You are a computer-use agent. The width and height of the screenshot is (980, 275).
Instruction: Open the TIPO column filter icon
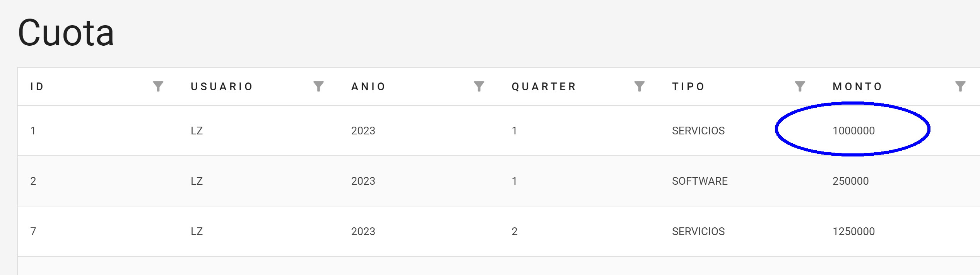[x=800, y=86]
